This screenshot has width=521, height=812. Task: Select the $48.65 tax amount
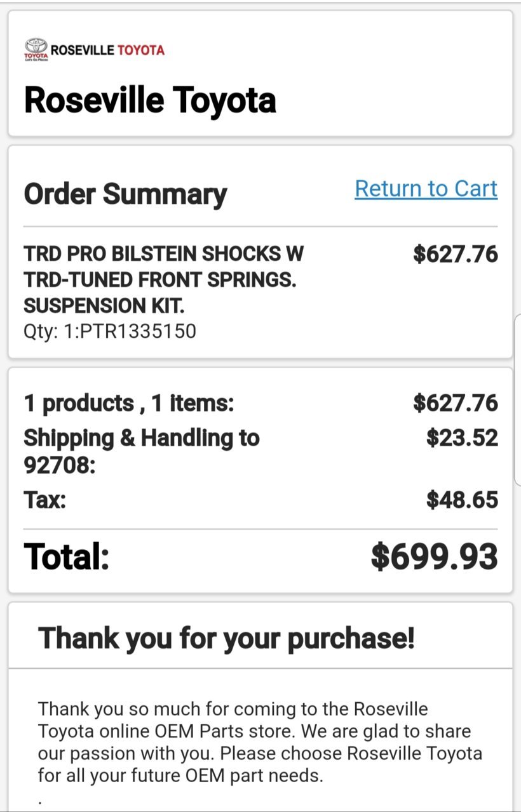click(462, 500)
